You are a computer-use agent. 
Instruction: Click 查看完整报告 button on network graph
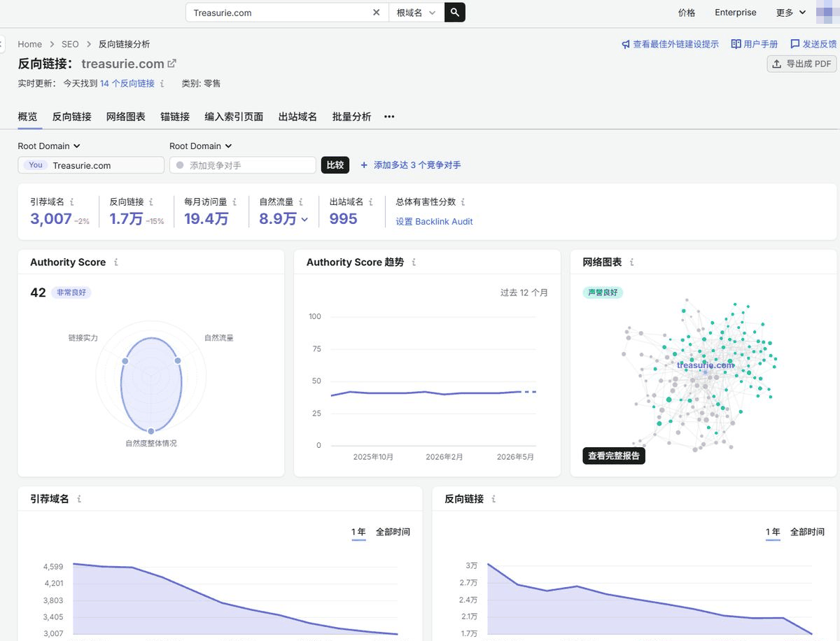[614, 456]
